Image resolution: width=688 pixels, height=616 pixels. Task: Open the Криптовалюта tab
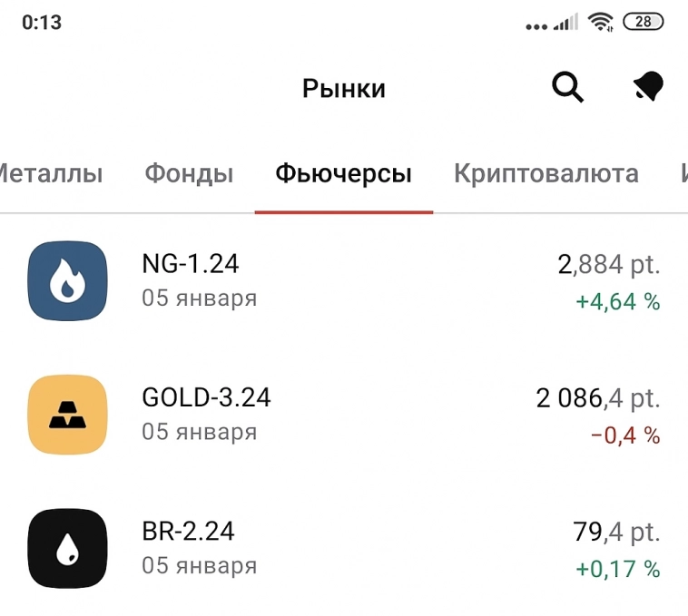[545, 173]
